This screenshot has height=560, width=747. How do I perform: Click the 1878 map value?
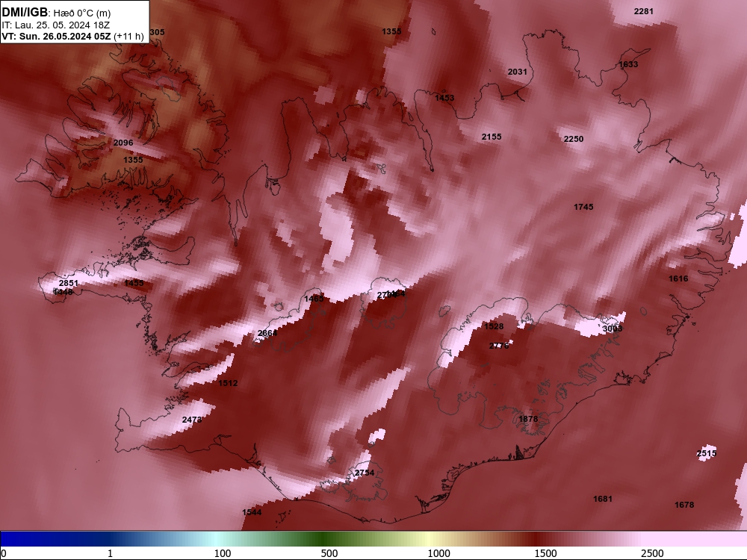tap(528, 419)
